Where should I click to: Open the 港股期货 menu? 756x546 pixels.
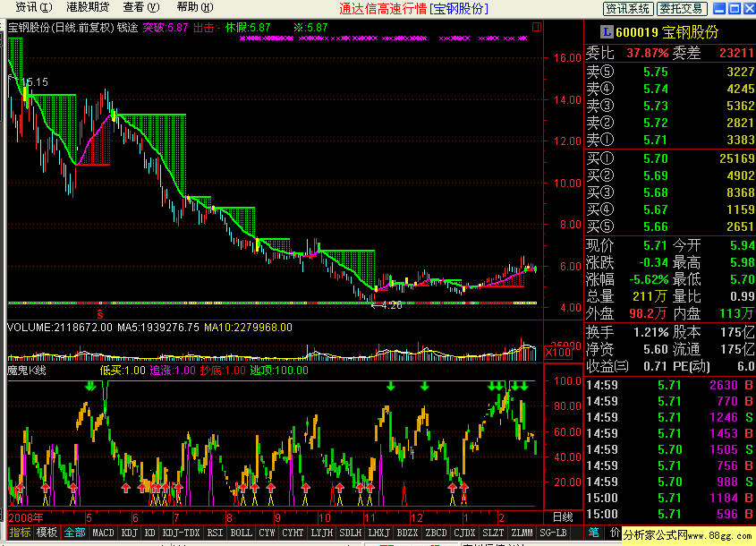pyautogui.click(x=88, y=7)
